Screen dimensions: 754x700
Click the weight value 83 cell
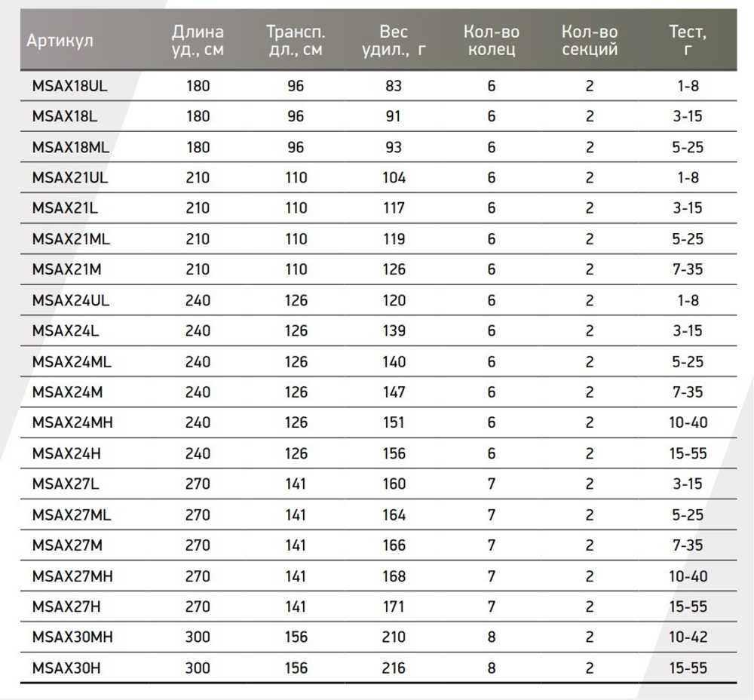(x=394, y=86)
